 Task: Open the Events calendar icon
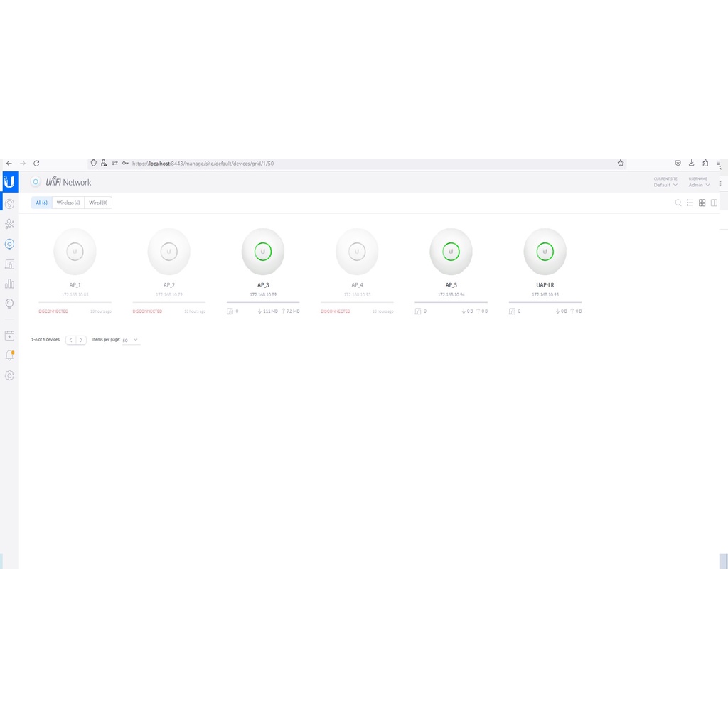point(9,336)
